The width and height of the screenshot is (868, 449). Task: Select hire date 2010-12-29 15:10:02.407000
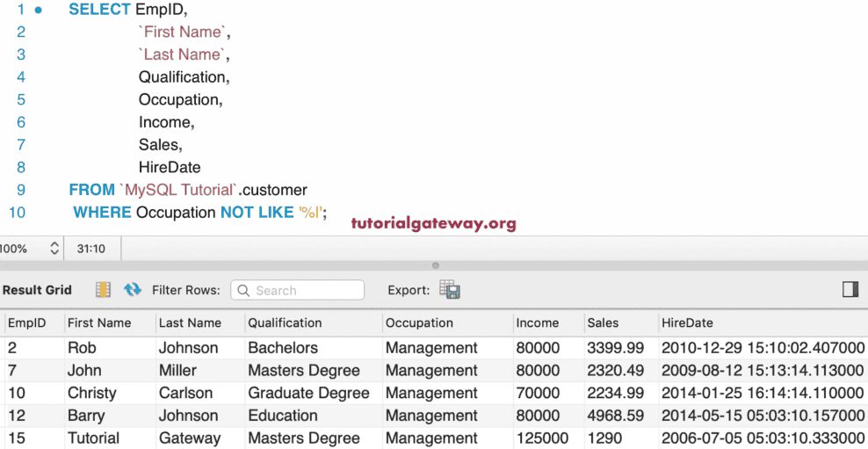coord(763,348)
